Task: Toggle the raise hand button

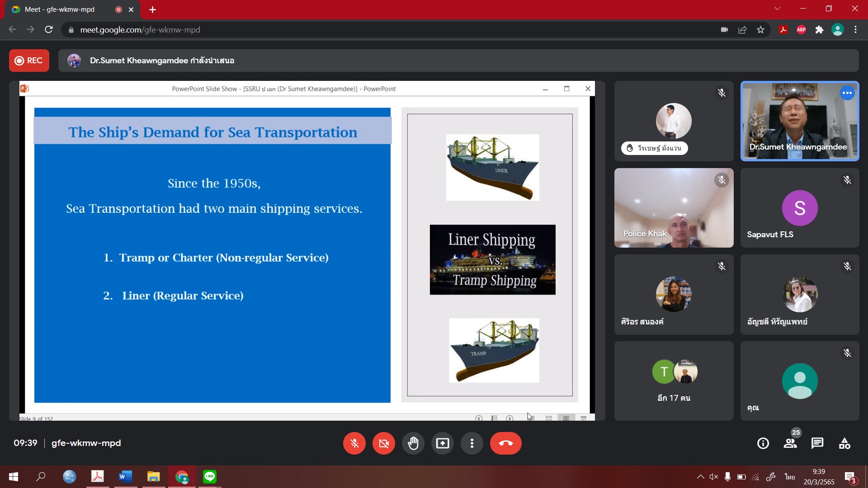Action: pos(413,443)
